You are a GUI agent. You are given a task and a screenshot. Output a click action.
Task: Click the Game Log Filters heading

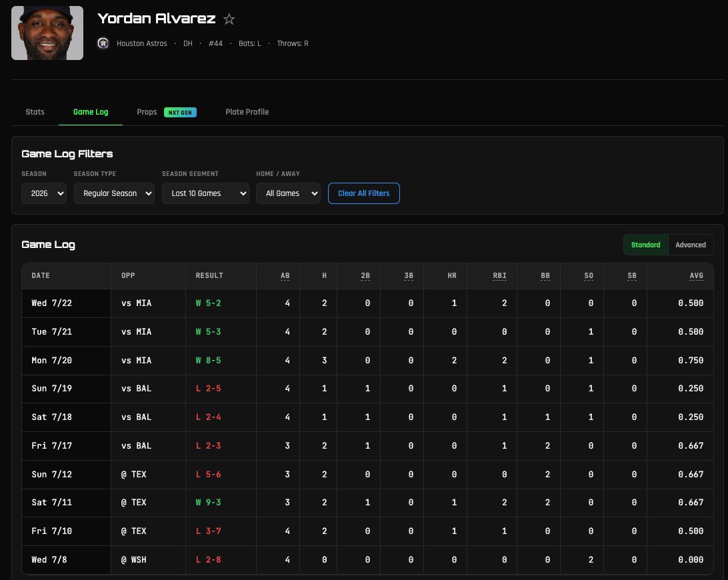67,154
